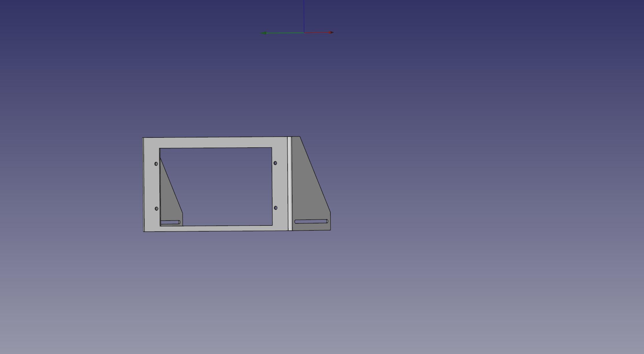Click the lower-left mounting hole on the frame
Screen dimensions: 644x354
(157, 209)
